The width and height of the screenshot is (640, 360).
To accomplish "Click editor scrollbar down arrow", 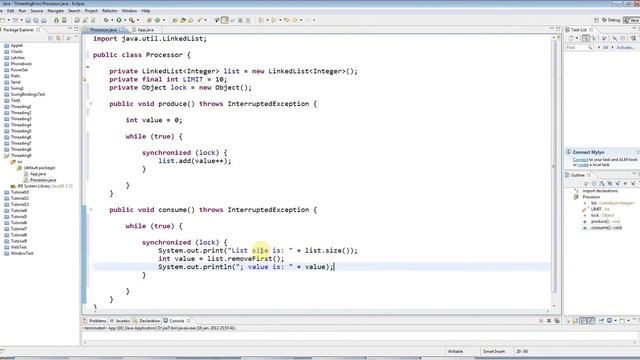I will [554, 306].
